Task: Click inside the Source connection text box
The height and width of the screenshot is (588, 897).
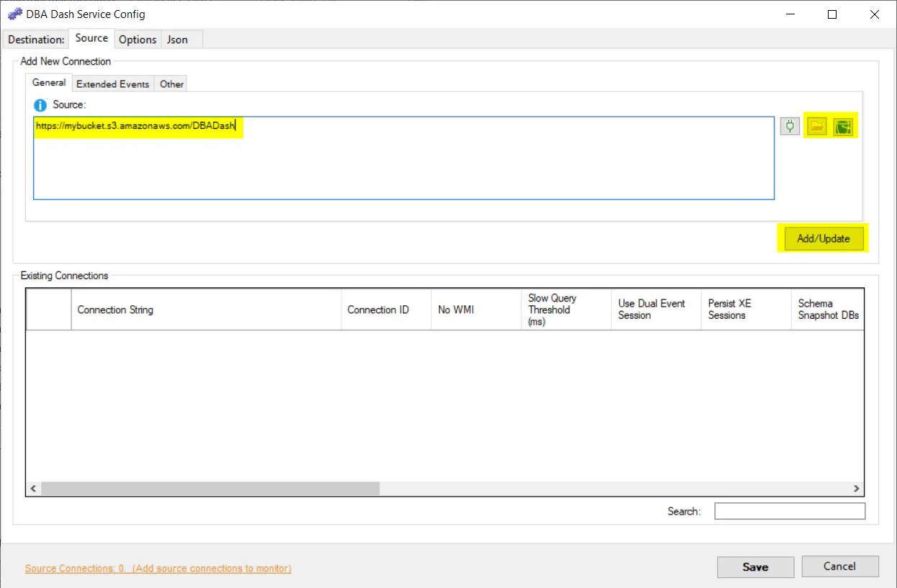Action: (x=403, y=166)
